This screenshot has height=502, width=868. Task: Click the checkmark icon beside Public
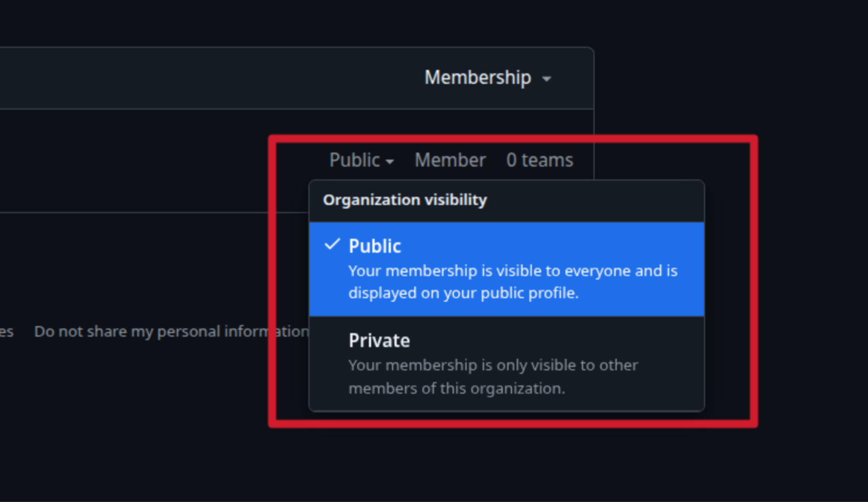tap(332, 244)
